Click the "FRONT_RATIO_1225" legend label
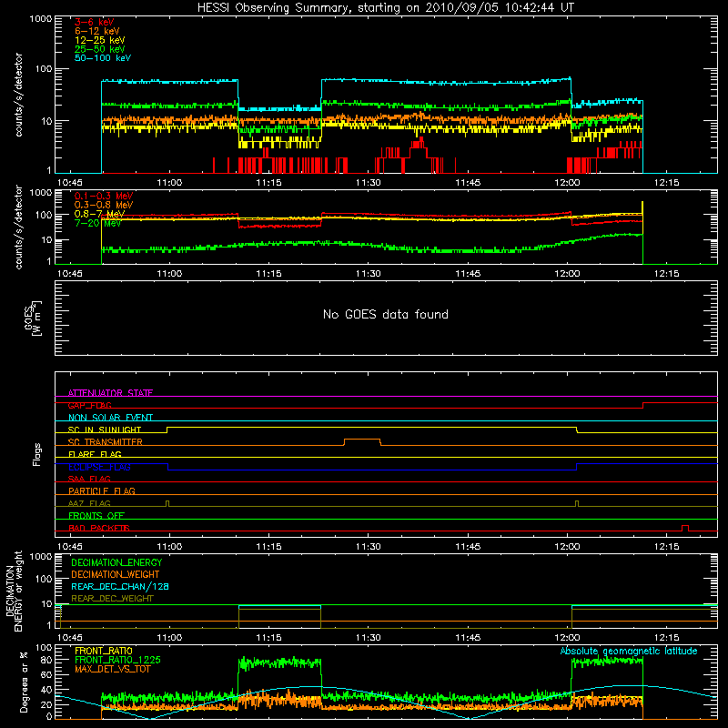The height and width of the screenshot is (728, 728). 118,660
